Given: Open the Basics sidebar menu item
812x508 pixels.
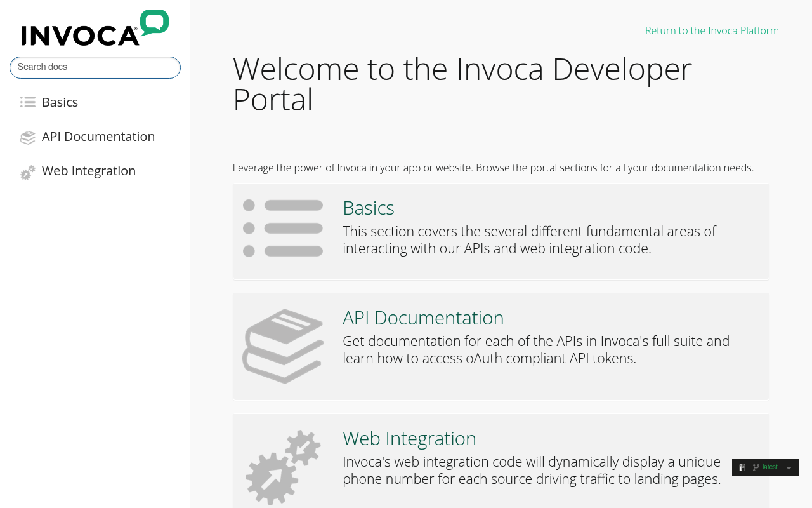Looking at the screenshot, I should 60,102.
